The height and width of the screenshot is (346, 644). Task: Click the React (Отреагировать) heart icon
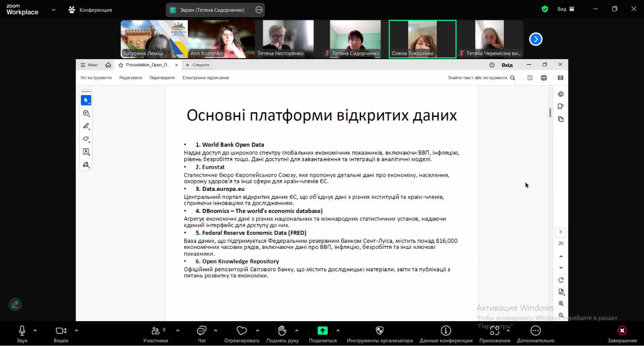point(242,334)
